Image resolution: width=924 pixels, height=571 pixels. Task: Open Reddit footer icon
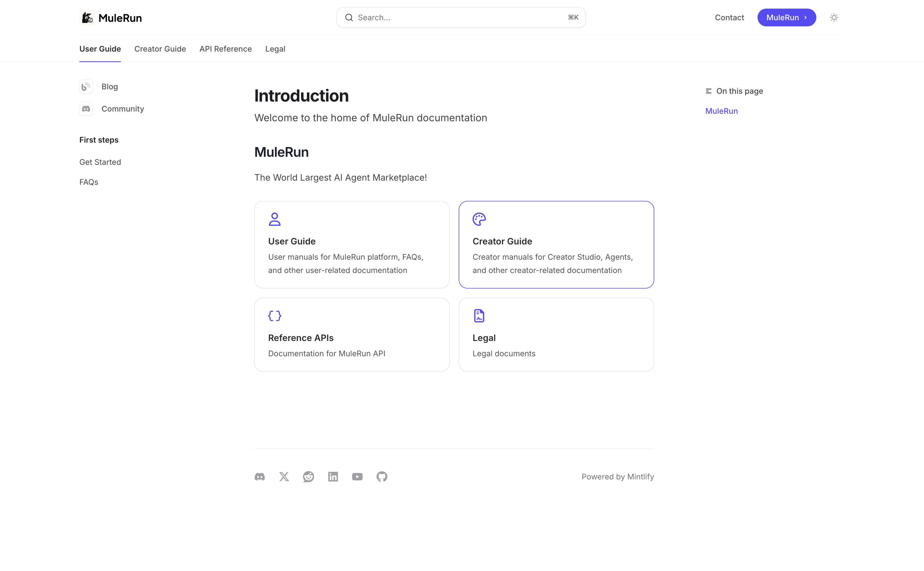click(309, 477)
